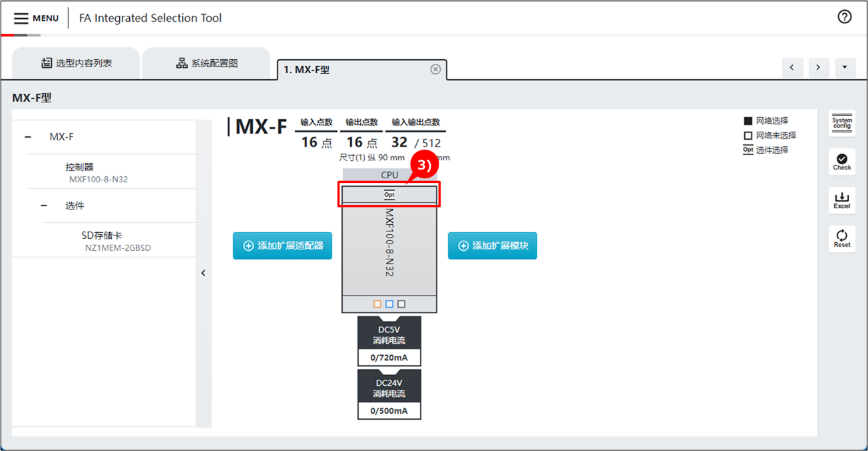
Task: Open the tab list dropdown arrow
Action: [x=845, y=67]
